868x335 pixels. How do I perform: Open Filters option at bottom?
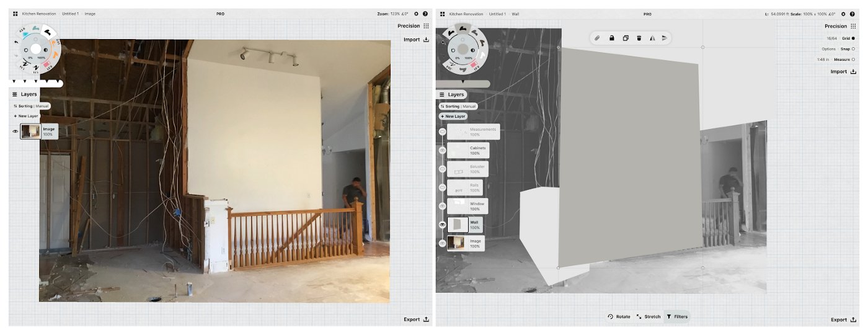tap(677, 316)
